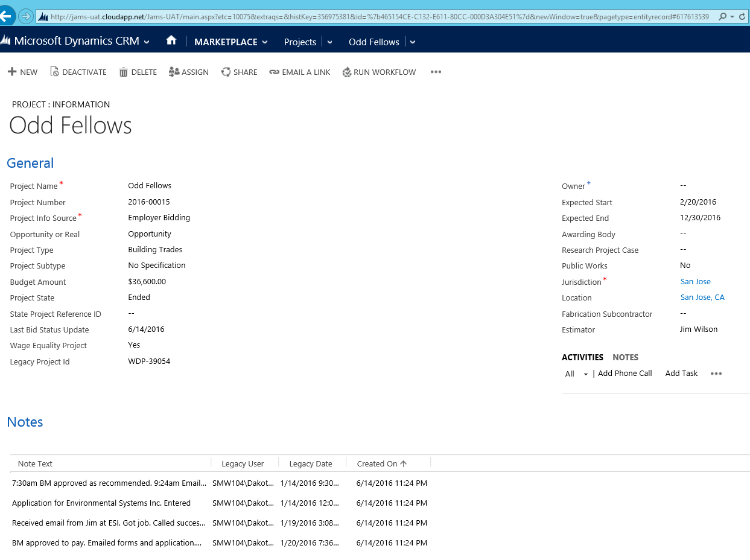This screenshot has width=750, height=560.
Task: Click Project Type value Building Trades
Action: pyautogui.click(x=155, y=249)
